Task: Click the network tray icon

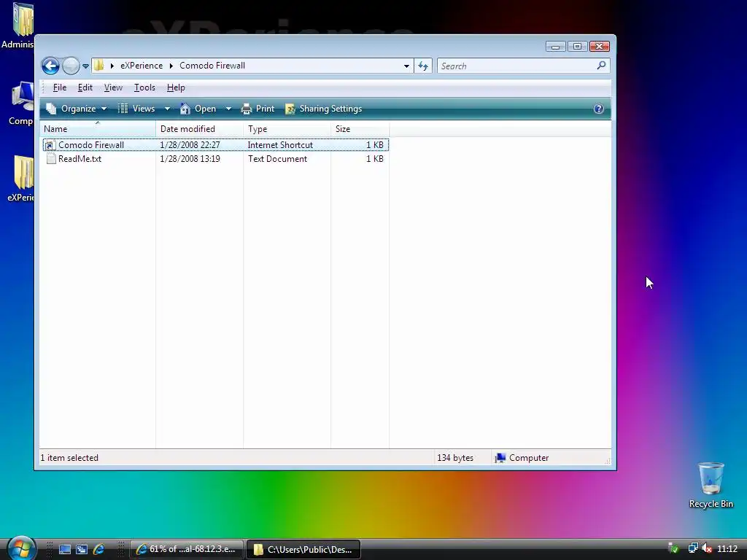Action: pyautogui.click(x=693, y=548)
